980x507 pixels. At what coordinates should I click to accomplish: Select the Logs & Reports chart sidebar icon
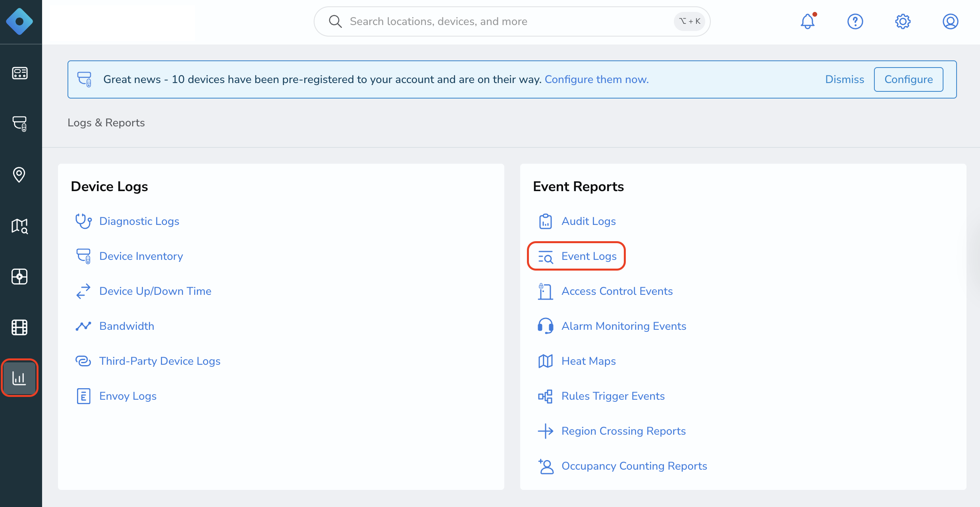[19, 378]
